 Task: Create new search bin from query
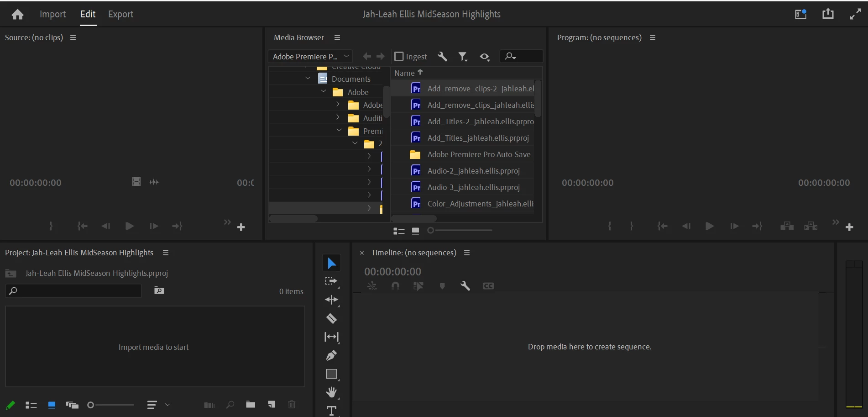point(159,290)
